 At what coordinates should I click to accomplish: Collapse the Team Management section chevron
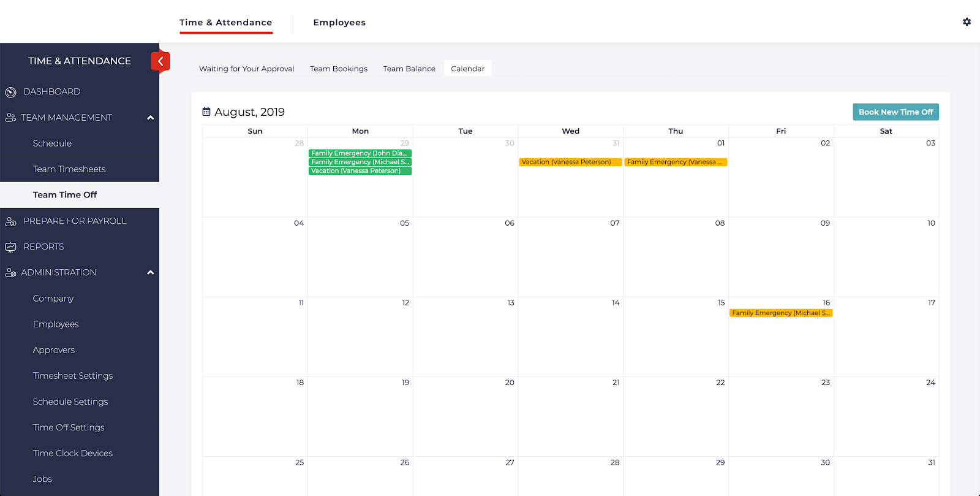tap(150, 118)
